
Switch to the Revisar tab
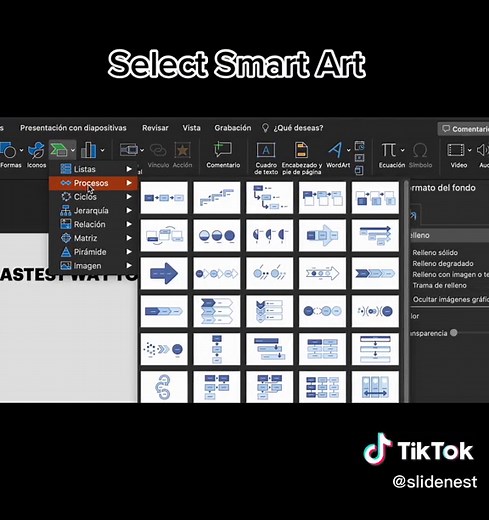pos(155,128)
